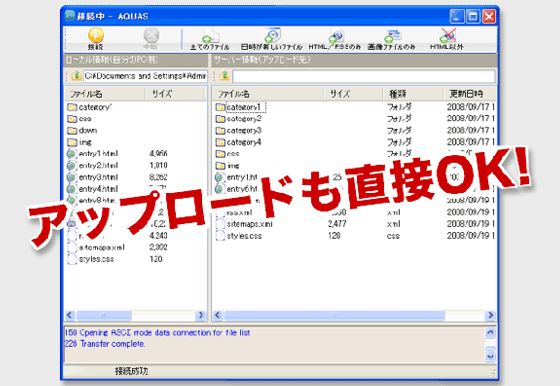The image size is (560, 386).
Task: Go up a folder in server pane
Action: (224, 76)
